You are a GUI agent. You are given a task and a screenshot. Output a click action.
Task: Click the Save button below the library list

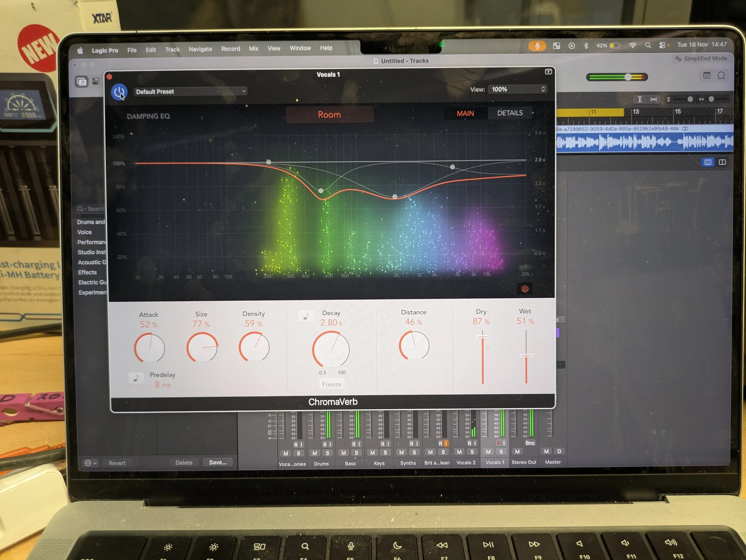pyautogui.click(x=218, y=462)
